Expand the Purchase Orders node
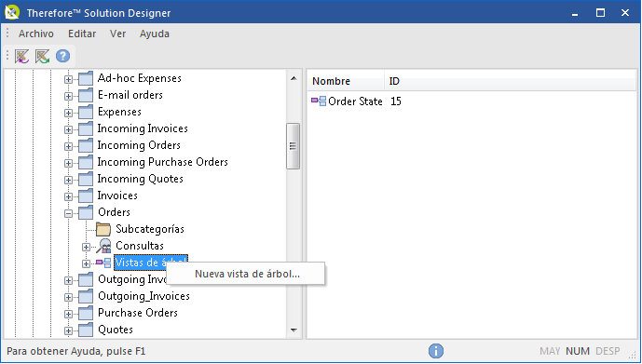The width and height of the screenshot is (642, 364). pos(68,314)
